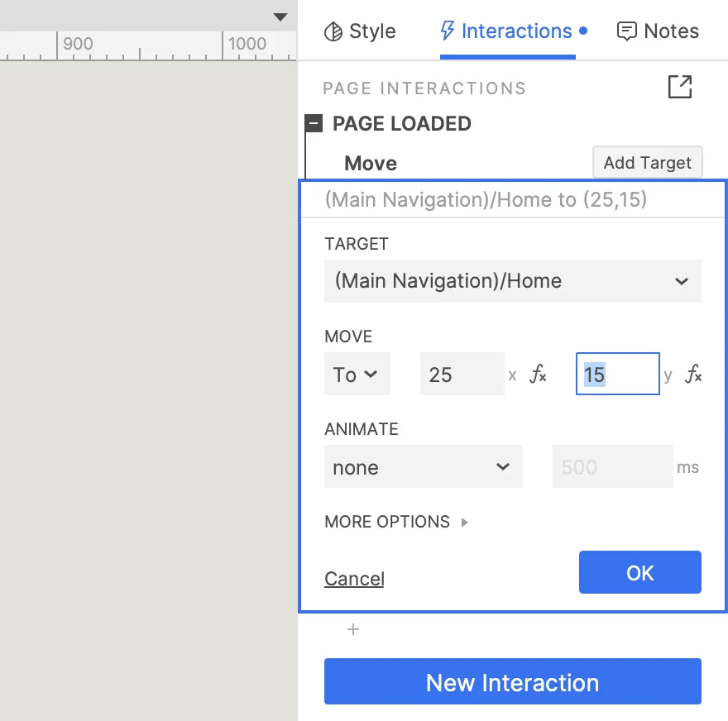
Task: Switch to the Notes tab
Action: [x=658, y=31]
